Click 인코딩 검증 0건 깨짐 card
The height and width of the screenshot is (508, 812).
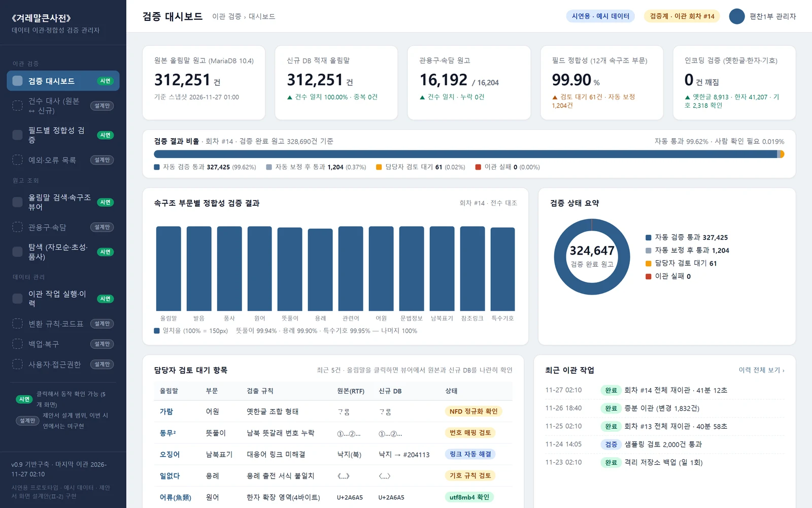click(734, 83)
